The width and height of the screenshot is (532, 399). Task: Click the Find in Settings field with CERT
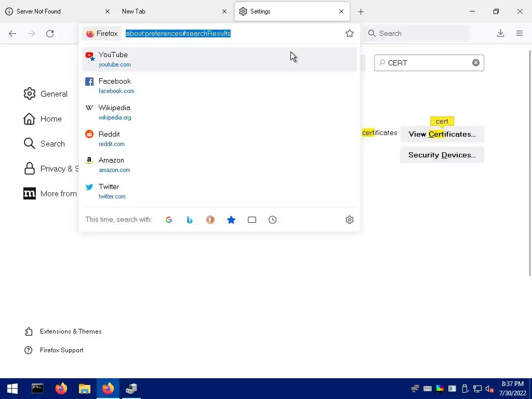coord(429,63)
